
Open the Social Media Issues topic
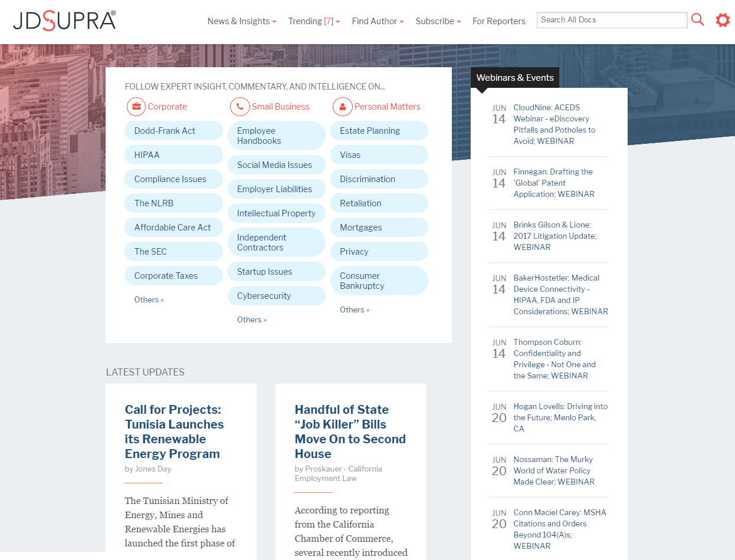coord(277,165)
